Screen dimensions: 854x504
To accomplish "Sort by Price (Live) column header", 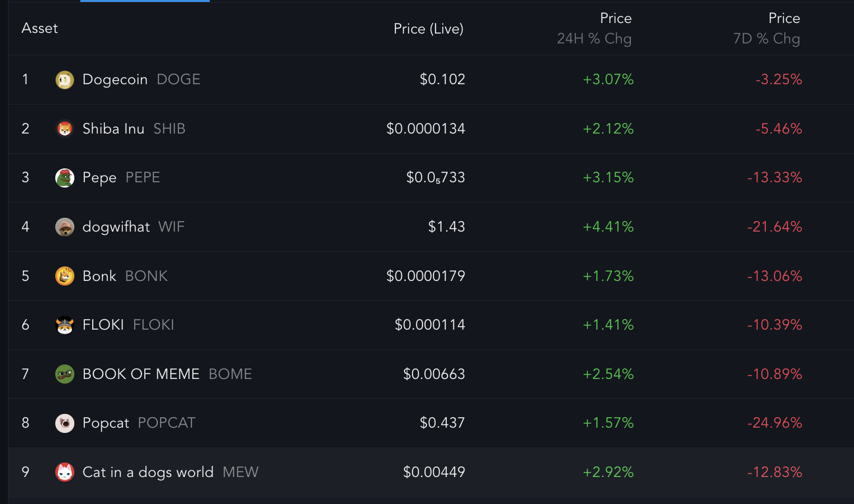I will [428, 28].
